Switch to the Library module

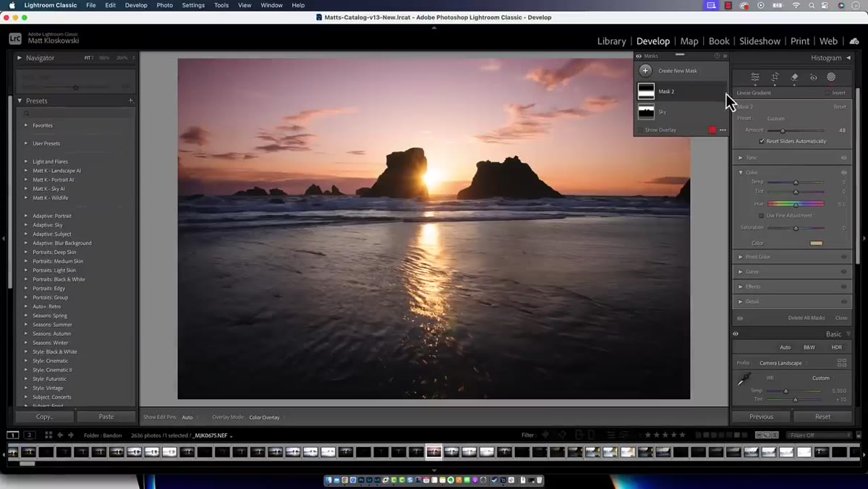611,41
